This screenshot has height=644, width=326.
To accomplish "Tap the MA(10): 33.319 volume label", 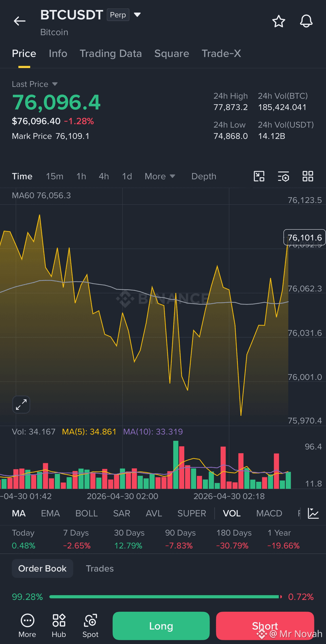I will point(153,432).
